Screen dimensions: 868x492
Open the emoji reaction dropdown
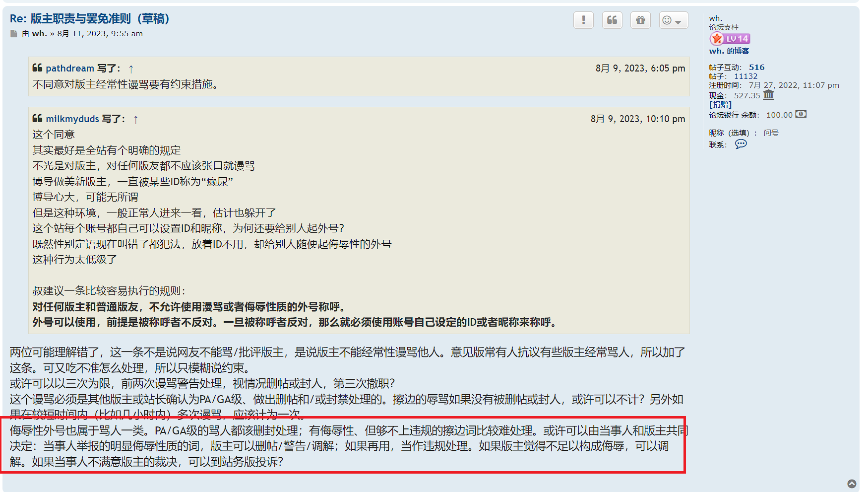[673, 20]
